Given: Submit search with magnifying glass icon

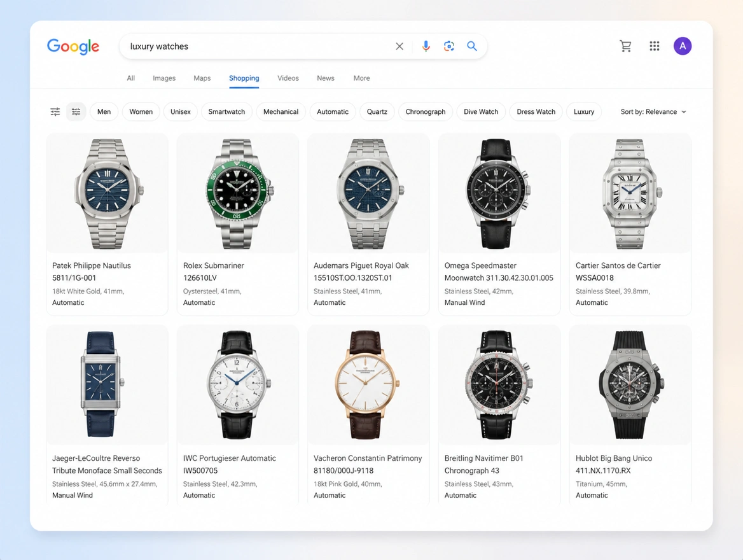Looking at the screenshot, I should click(472, 46).
